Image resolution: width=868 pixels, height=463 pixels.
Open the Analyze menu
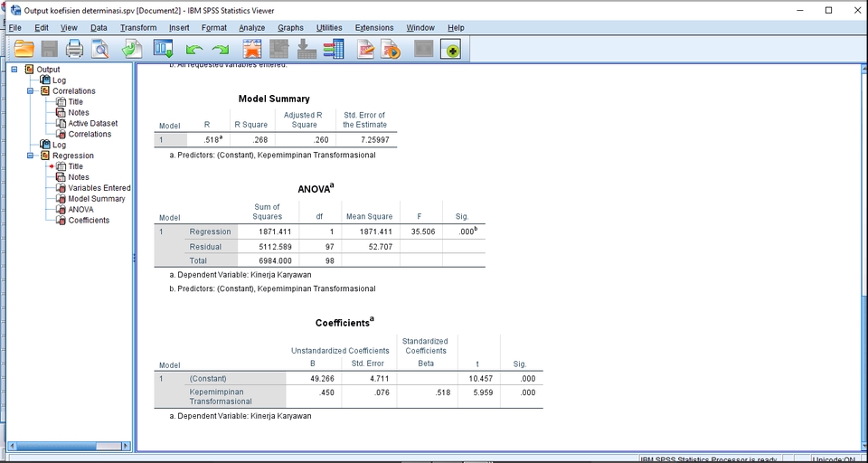coord(252,28)
